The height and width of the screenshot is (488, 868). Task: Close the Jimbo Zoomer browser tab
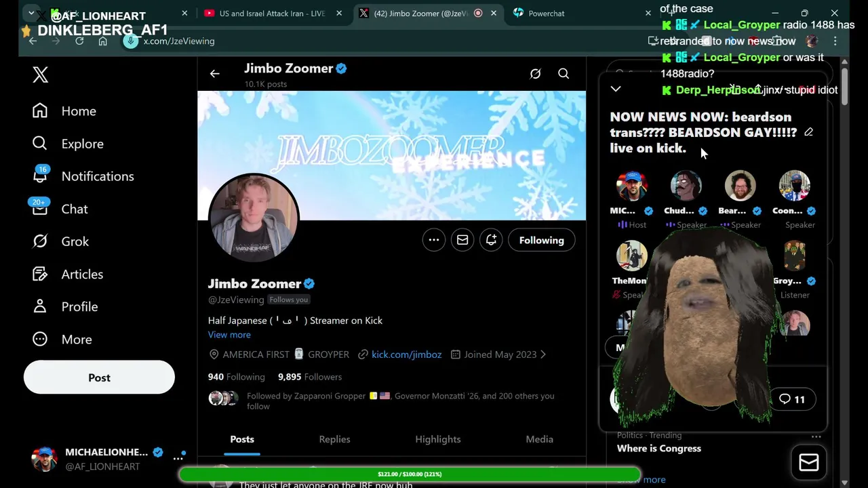click(494, 14)
